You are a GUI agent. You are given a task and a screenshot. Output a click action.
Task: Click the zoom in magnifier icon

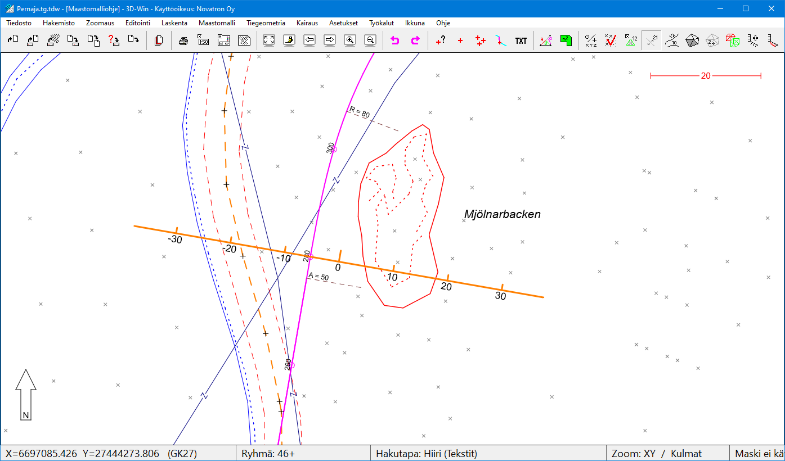point(350,40)
